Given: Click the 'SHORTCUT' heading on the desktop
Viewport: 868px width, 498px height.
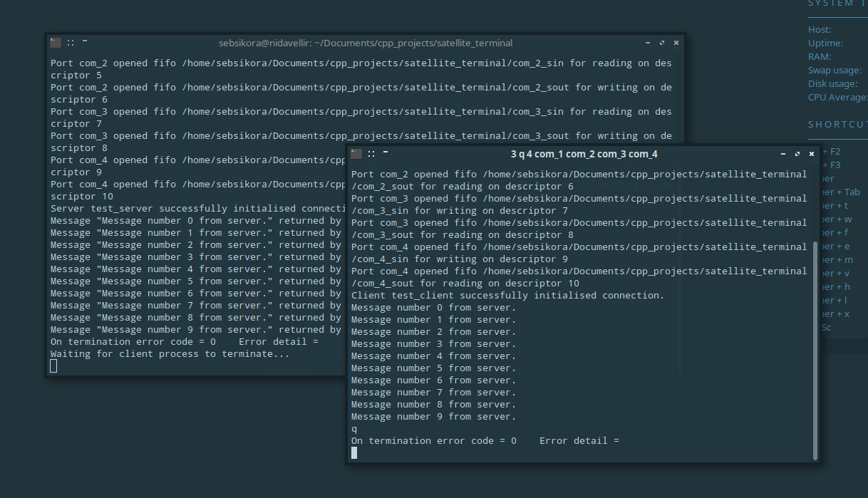Looking at the screenshot, I should point(838,124).
